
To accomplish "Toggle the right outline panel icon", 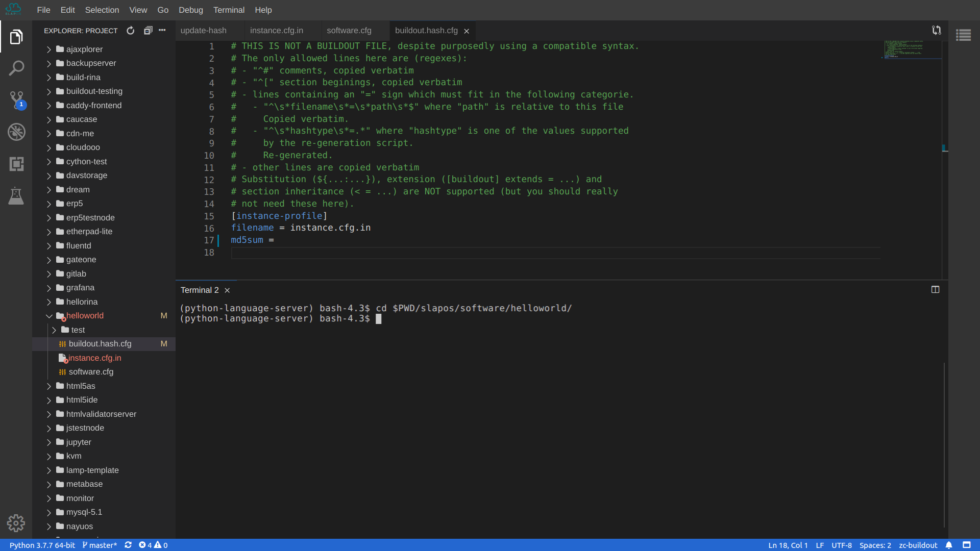I will (x=964, y=35).
